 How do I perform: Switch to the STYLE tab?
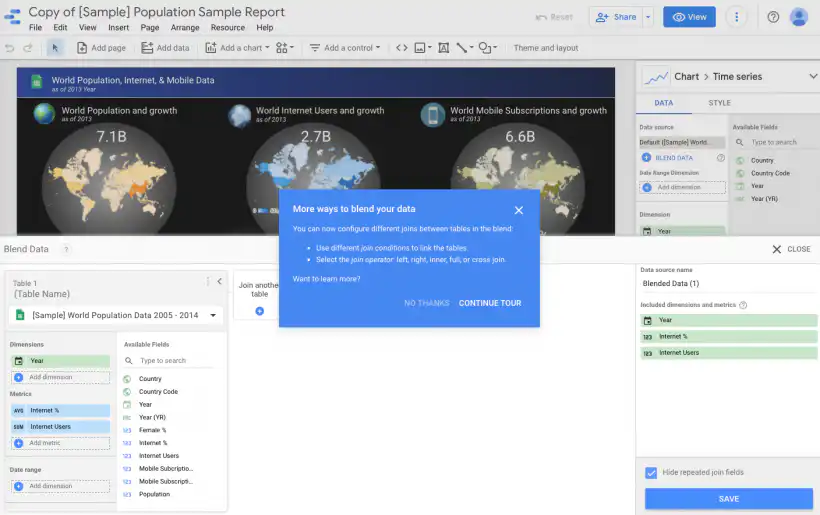click(x=719, y=103)
